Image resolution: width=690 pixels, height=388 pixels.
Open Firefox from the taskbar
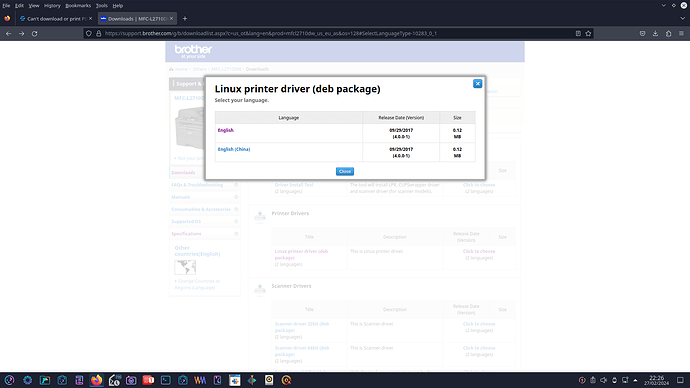click(96, 380)
